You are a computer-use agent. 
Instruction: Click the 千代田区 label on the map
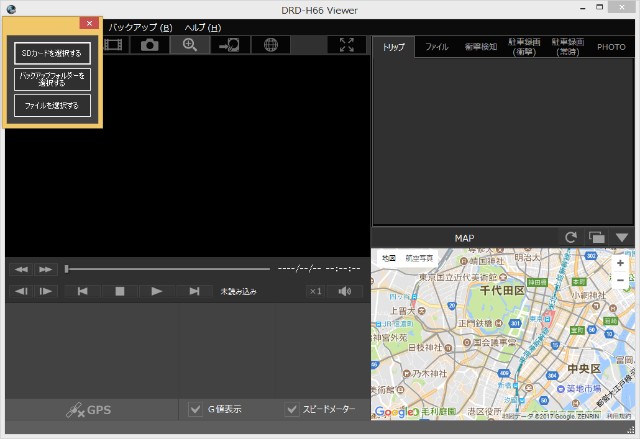502,291
